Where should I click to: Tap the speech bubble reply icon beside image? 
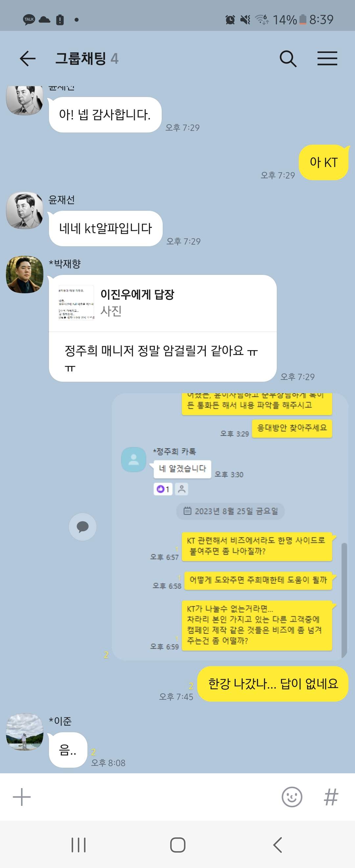point(83,527)
